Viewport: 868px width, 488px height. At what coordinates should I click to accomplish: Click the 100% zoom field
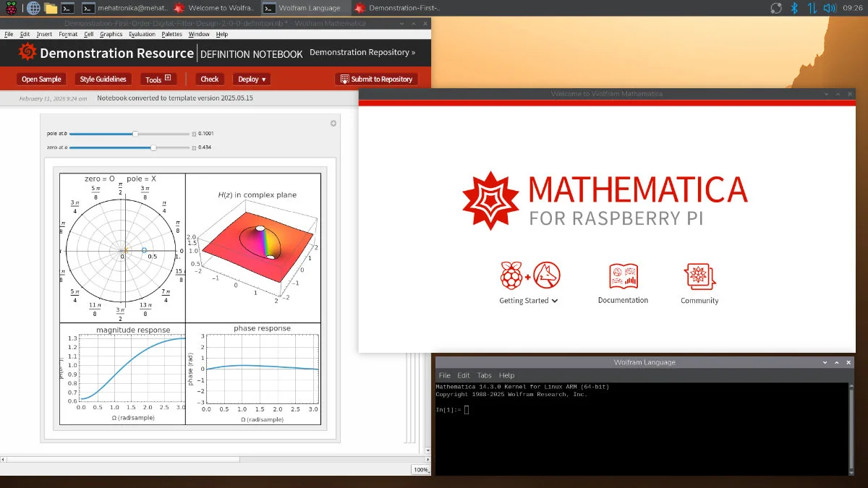click(420, 470)
